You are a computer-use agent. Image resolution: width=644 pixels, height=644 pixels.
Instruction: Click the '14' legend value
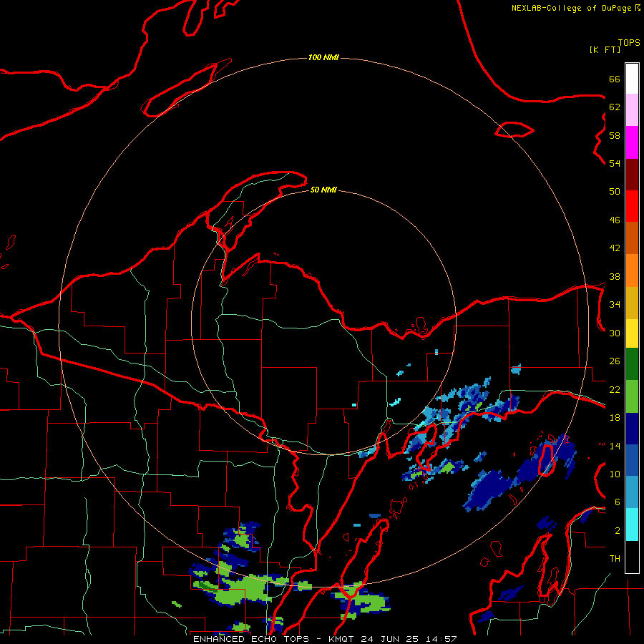615,446
